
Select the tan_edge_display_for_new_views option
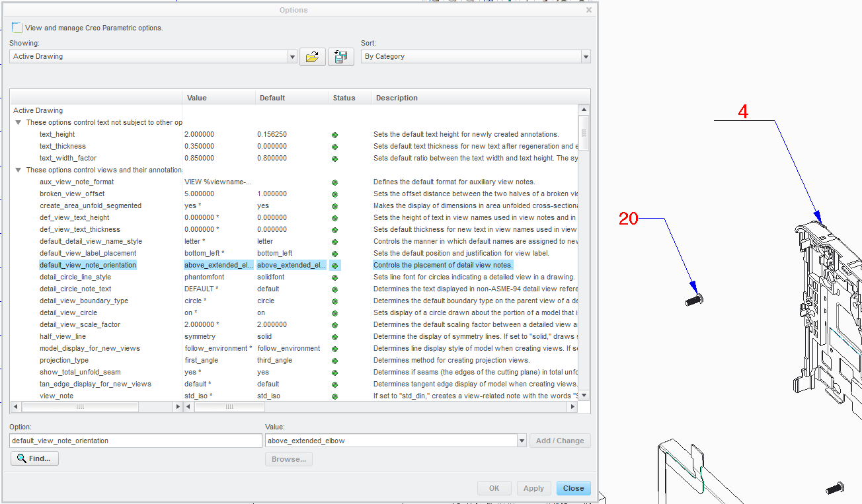click(95, 384)
